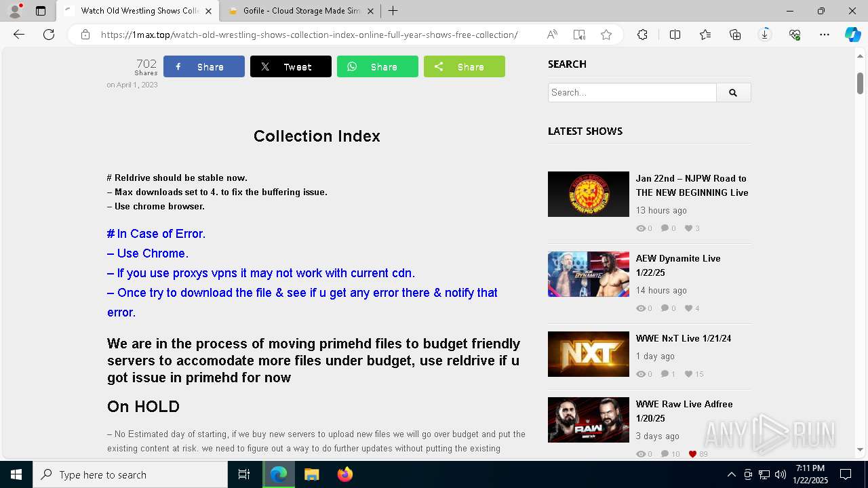The height and width of the screenshot is (488, 868).
Task: Click the Collection Index heading
Action: point(317,136)
